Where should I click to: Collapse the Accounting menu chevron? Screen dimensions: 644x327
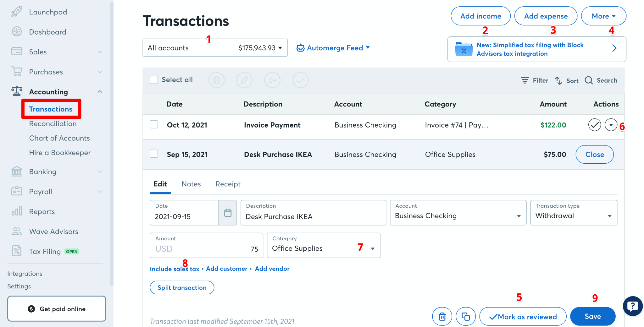[100, 92]
